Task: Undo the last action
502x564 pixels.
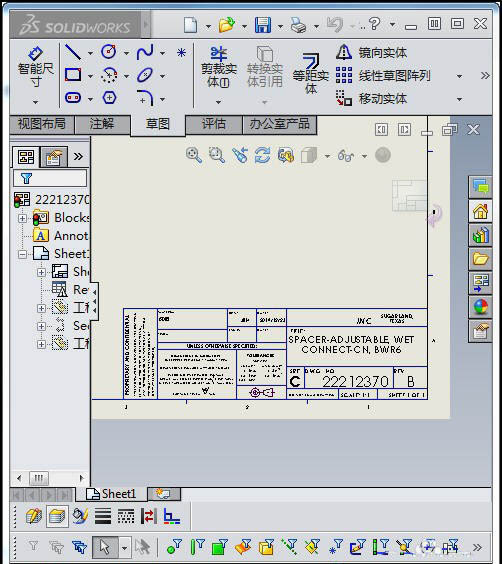Action: tap(335, 25)
